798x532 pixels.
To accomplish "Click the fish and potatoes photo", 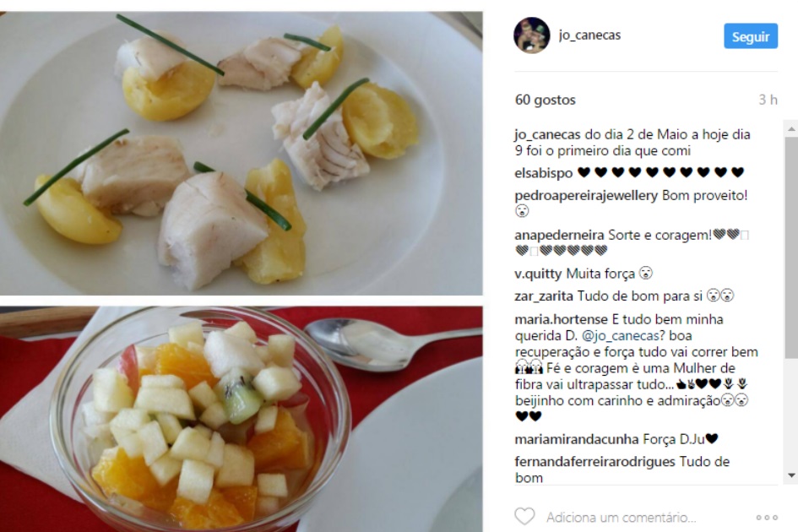I will 242,153.
